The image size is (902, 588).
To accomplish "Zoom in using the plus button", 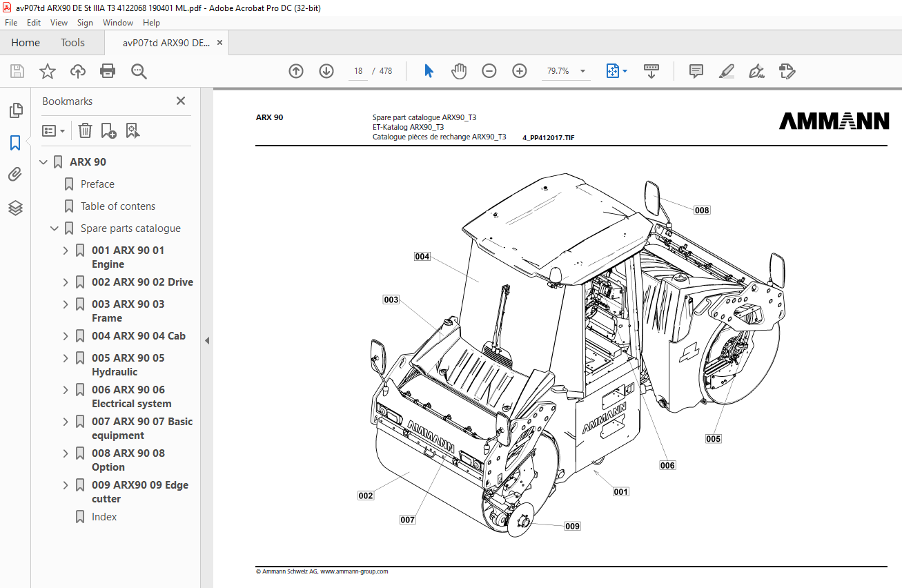I will click(520, 71).
